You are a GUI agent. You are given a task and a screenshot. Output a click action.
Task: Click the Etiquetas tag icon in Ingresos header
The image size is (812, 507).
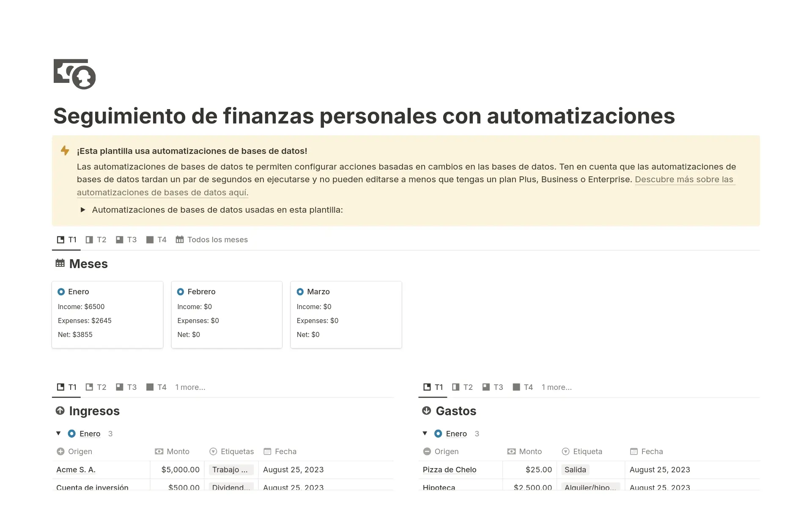213,452
